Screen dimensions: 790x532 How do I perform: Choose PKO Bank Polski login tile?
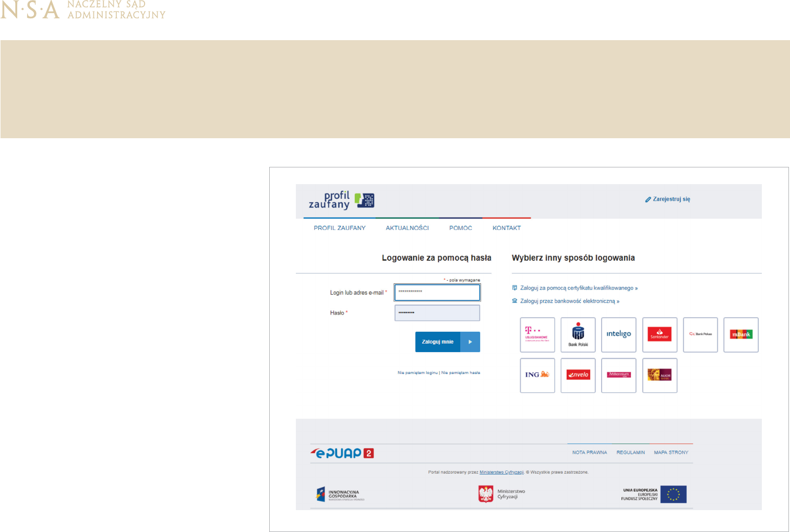pyautogui.click(x=578, y=335)
